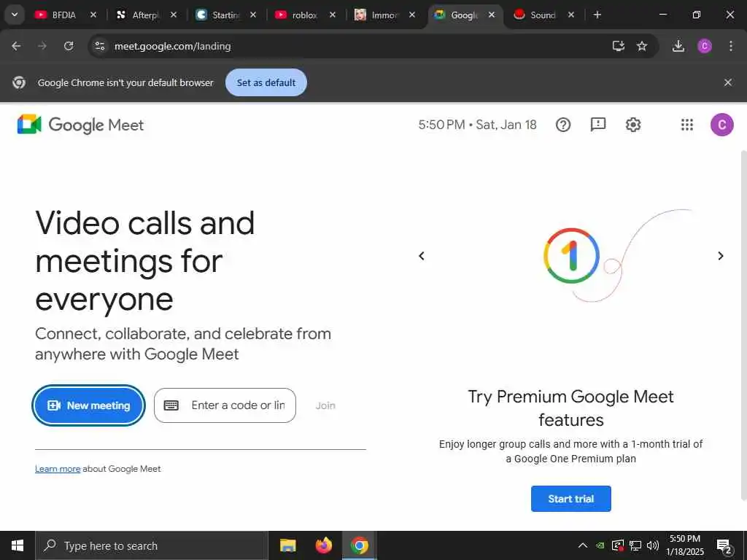Go back in browser history

coord(16,46)
